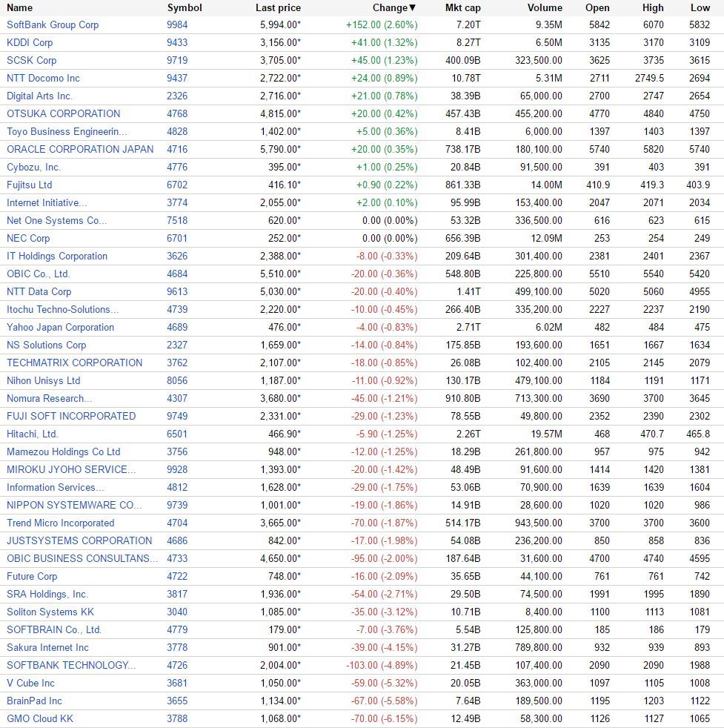Open Soliton Systems KK link
Image resolution: width=724 pixels, height=728 pixels.
click(50, 612)
